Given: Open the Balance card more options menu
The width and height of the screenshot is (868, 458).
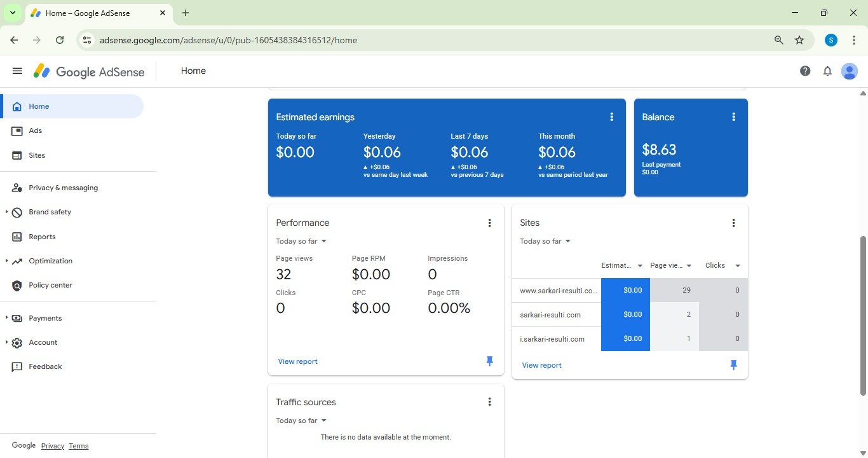Looking at the screenshot, I should coord(733,117).
